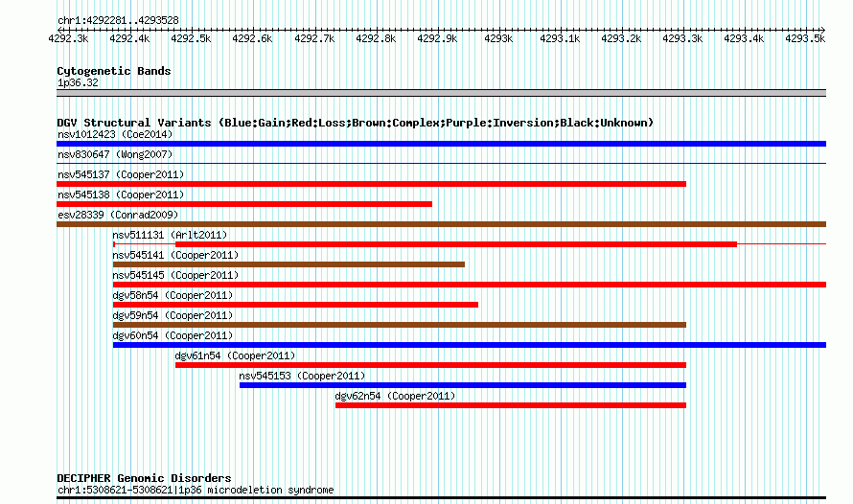Click the 4293.5k ruler tick label
The width and height of the screenshot is (853, 504).
pyautogui.click(x=805, y=38)
